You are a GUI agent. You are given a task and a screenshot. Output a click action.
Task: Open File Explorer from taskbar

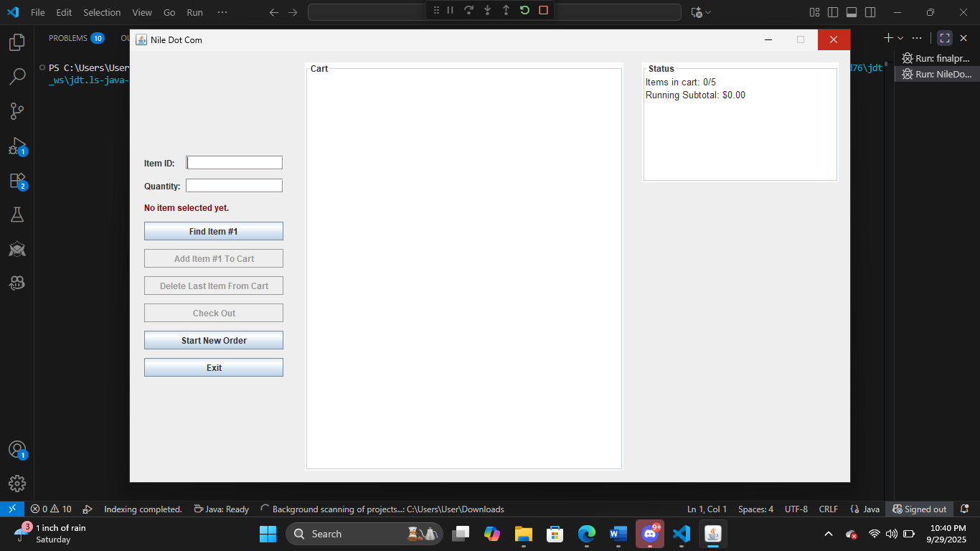tap(523, 534)
